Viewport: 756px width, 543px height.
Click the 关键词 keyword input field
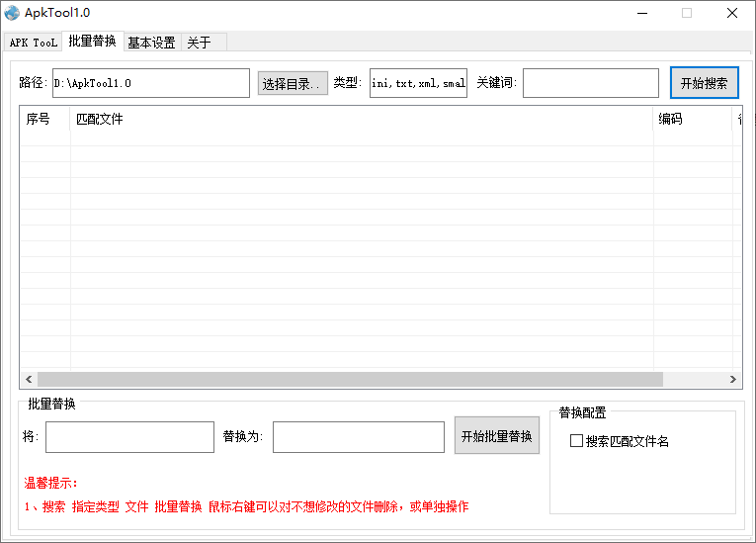coord(591,83)
